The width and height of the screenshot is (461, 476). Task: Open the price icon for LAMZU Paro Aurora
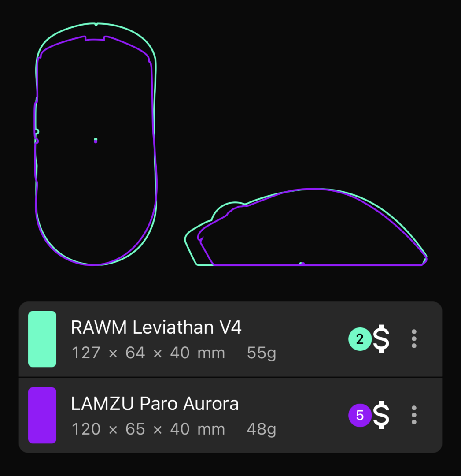click(x=381, y=415)
